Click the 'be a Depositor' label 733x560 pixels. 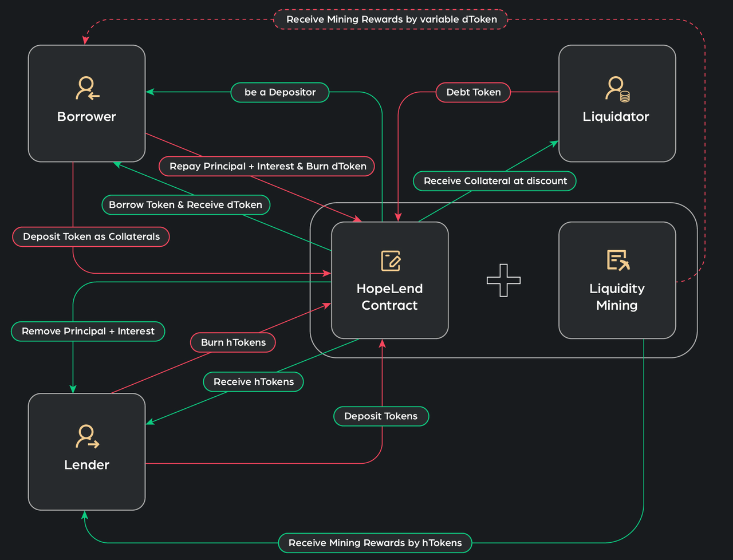click(x=279, y=92)
